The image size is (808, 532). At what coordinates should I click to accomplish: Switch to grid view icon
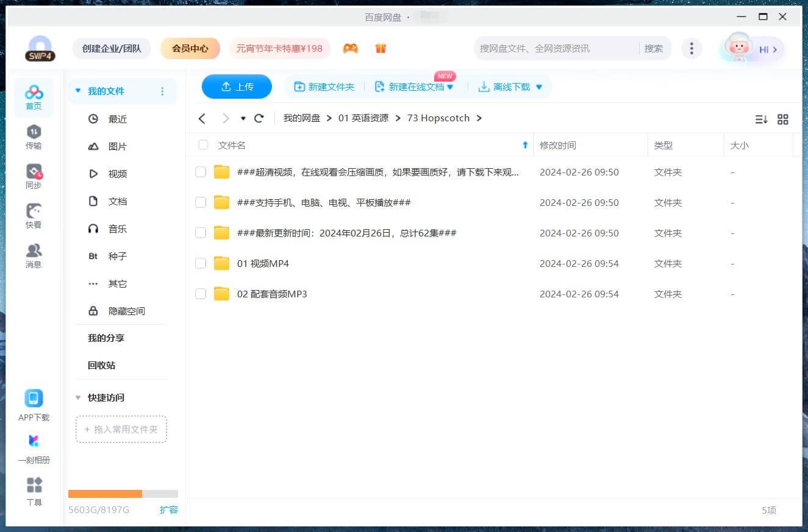coord(783,119)
